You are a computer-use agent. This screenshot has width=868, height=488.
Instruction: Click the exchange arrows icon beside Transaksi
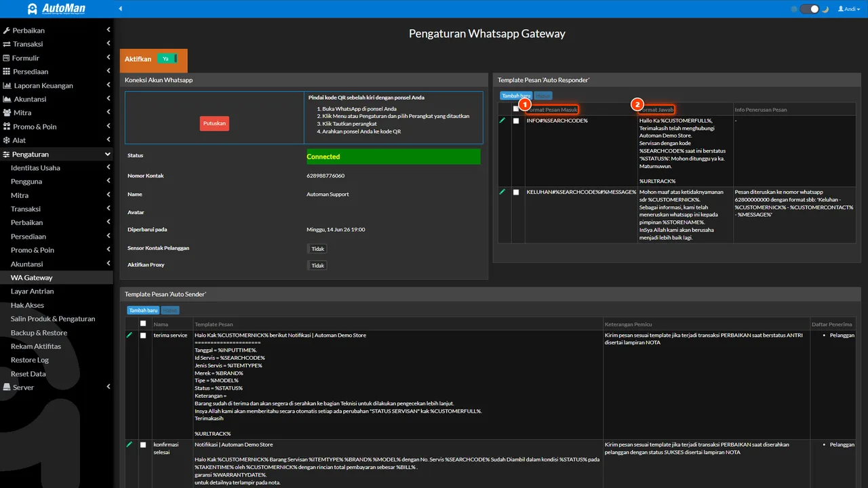(7, 44)
